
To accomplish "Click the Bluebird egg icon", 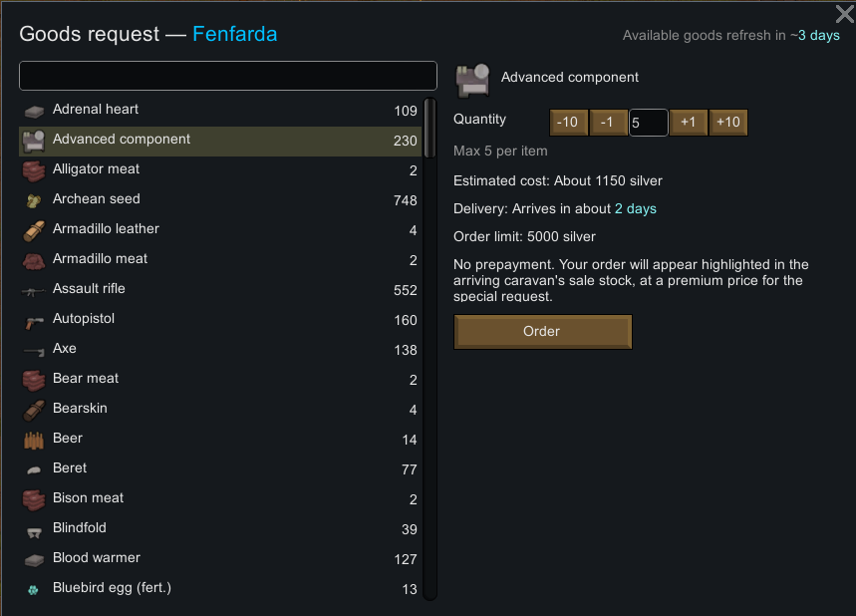I will 33,590.
